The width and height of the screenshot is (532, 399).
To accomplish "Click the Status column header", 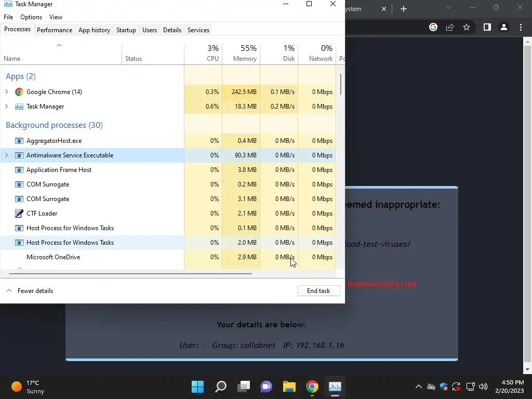I will [153, 54].
